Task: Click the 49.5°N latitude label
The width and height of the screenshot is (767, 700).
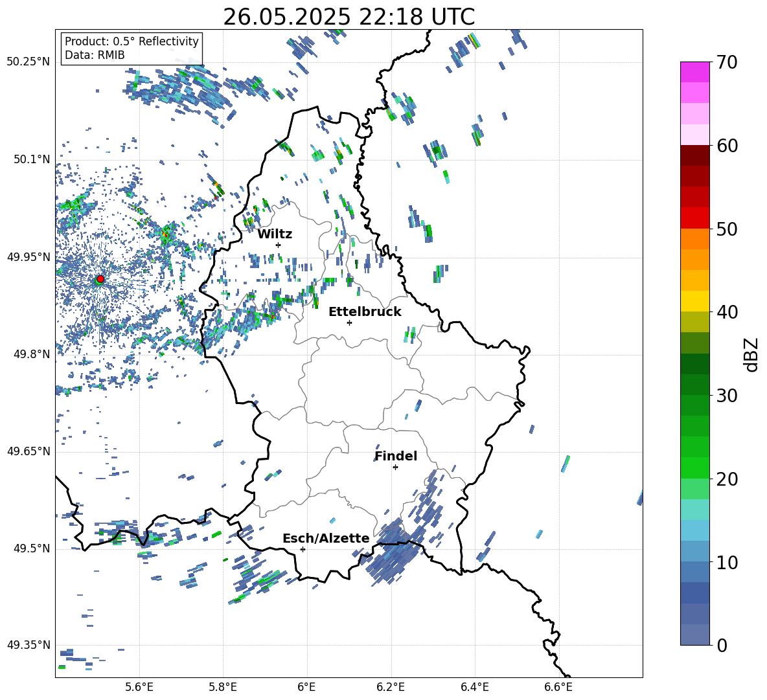Action: [32, 548]
